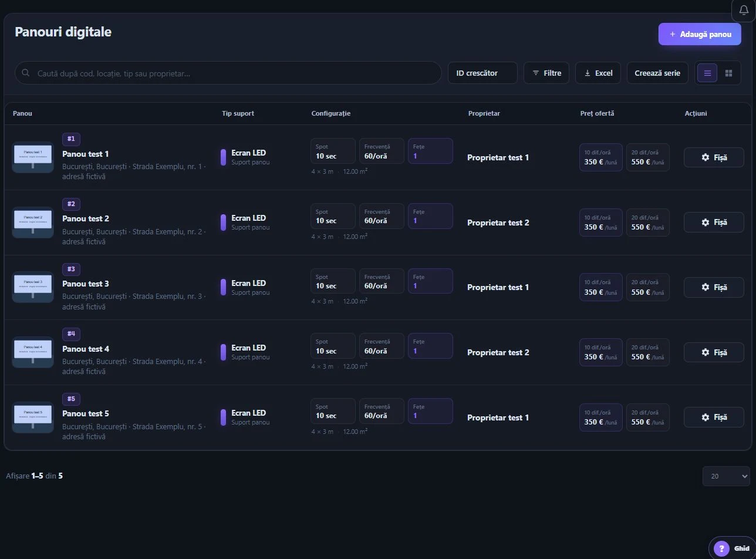Click the 10 dif./oră price in Panou test 2 row
This screenshot has width=756, height=559.
[x=601, y=223]
